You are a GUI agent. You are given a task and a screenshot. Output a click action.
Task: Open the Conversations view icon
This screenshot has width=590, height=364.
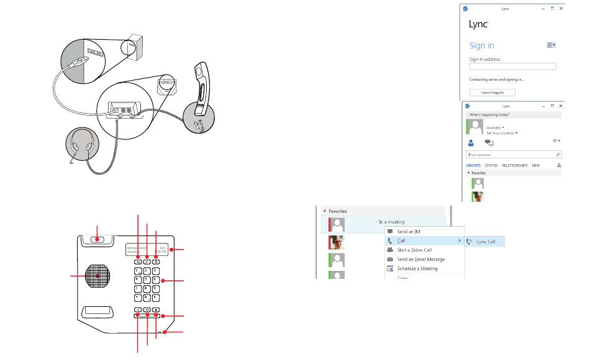pos(489,143)
